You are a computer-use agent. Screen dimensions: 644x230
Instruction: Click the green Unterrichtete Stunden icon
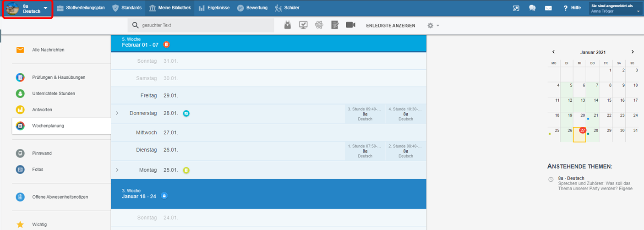[x=20, y=93]
